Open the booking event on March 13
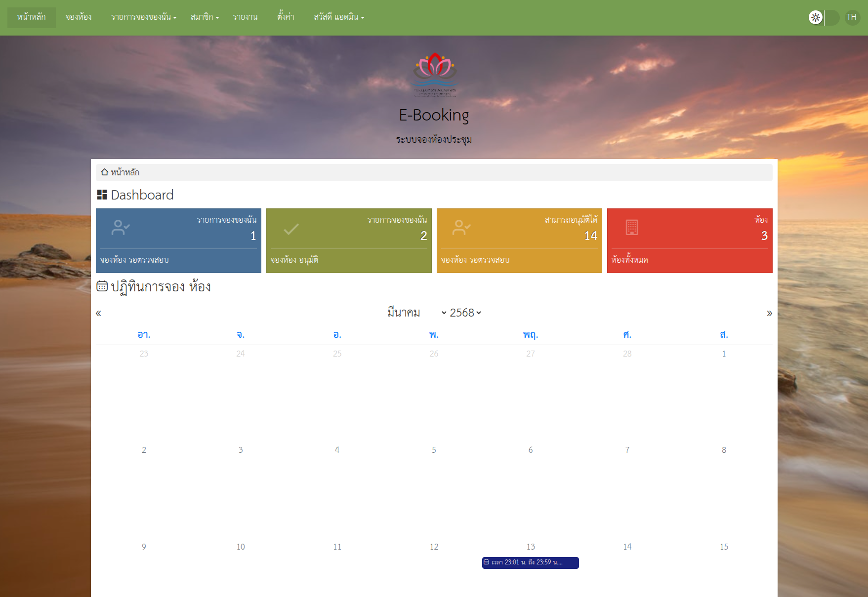The image size is (868, 597). 530,562
